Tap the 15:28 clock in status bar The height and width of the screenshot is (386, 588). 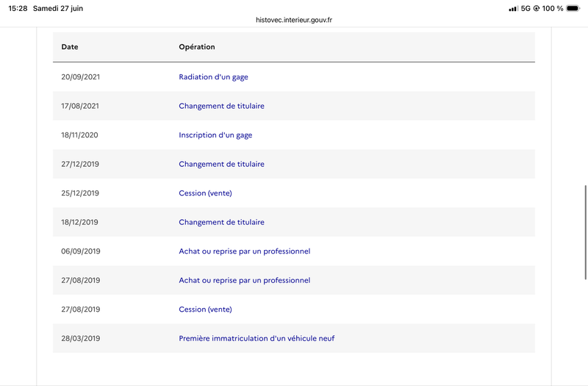[x=18, y=8]
